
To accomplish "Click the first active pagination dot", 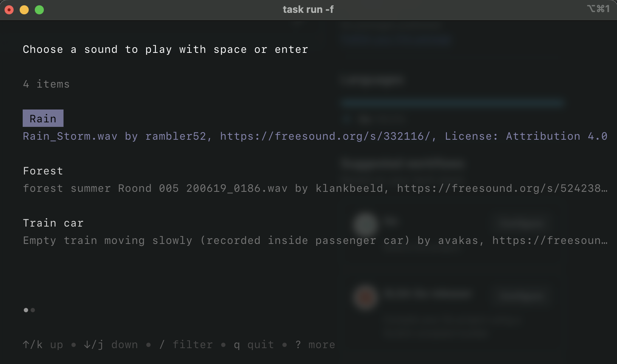I will pyautogui.click(x=26, y=310).
